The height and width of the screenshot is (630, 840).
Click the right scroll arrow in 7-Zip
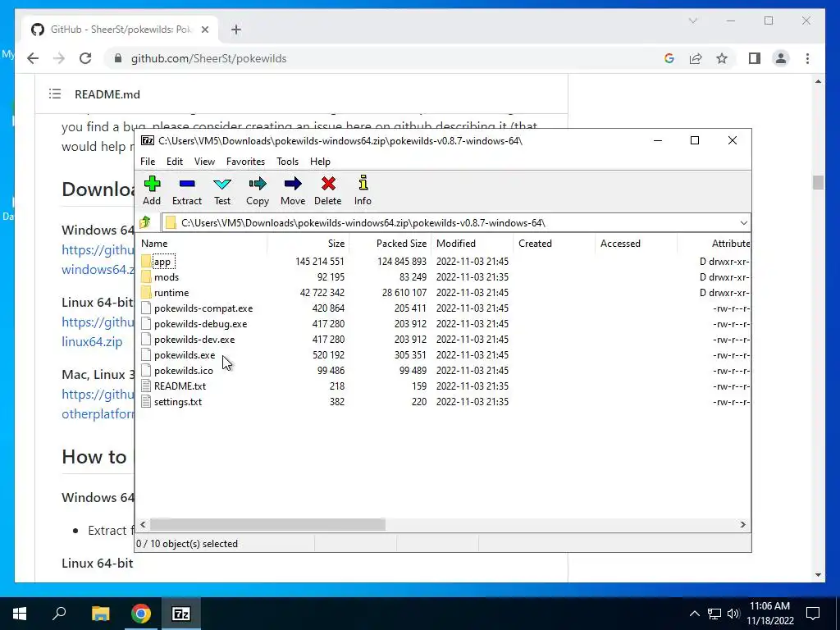[x=742, y=524]
